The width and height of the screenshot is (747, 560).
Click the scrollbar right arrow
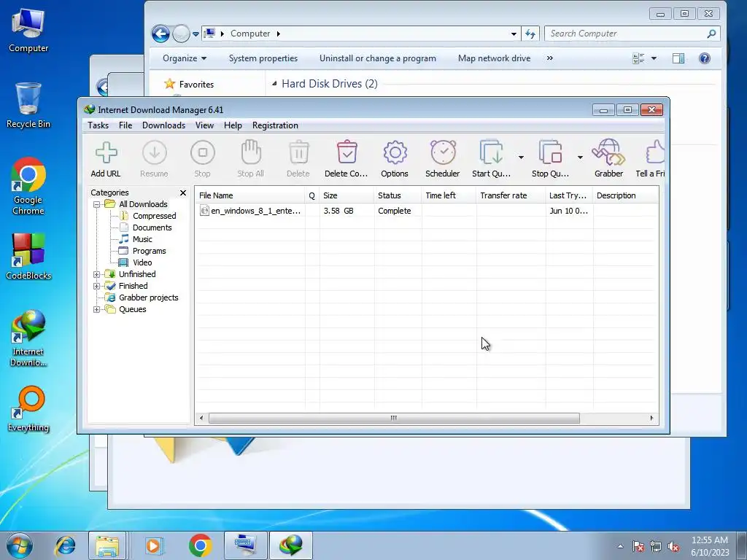651,418
